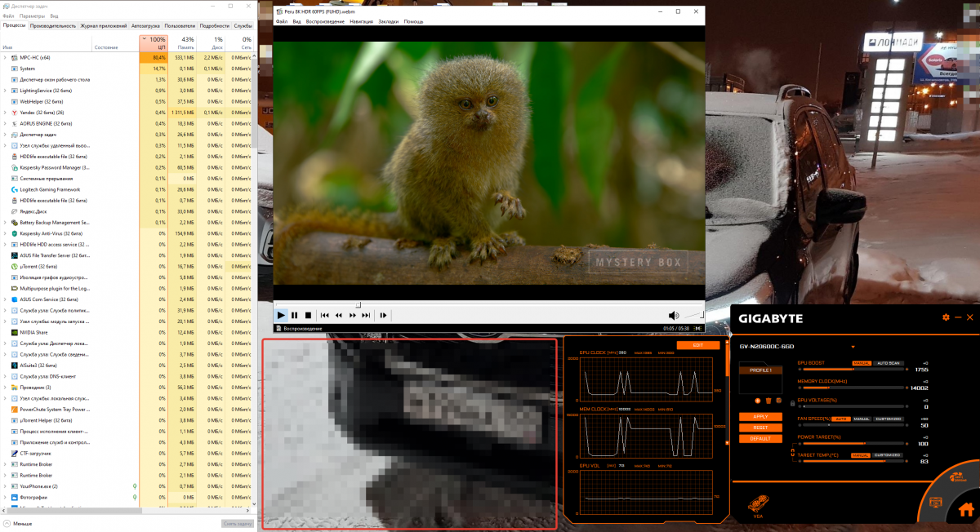The width and height of the screenshot is (980, 532).
Task: Switch to the Производительность tab
Action: (x=53, y=26)
